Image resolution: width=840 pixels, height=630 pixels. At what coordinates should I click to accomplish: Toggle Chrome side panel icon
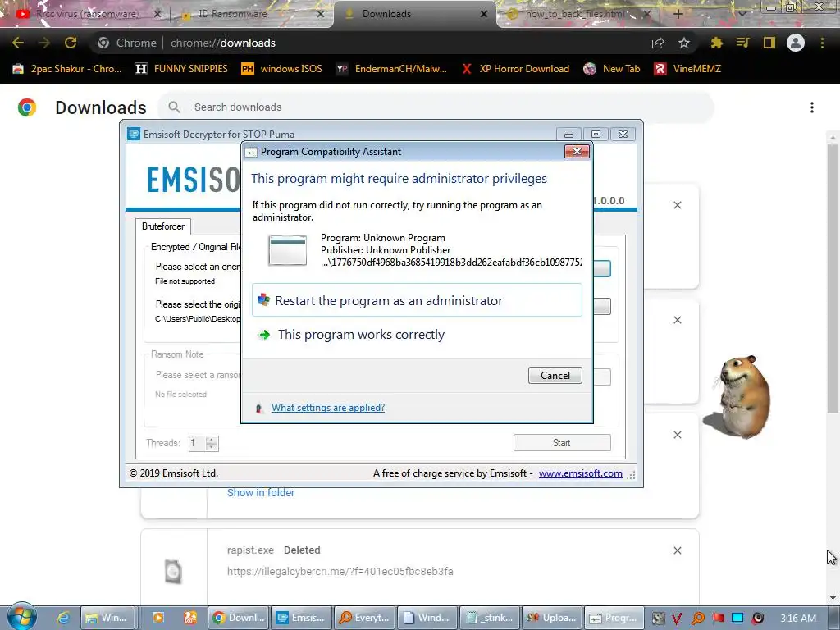[769, 43]
